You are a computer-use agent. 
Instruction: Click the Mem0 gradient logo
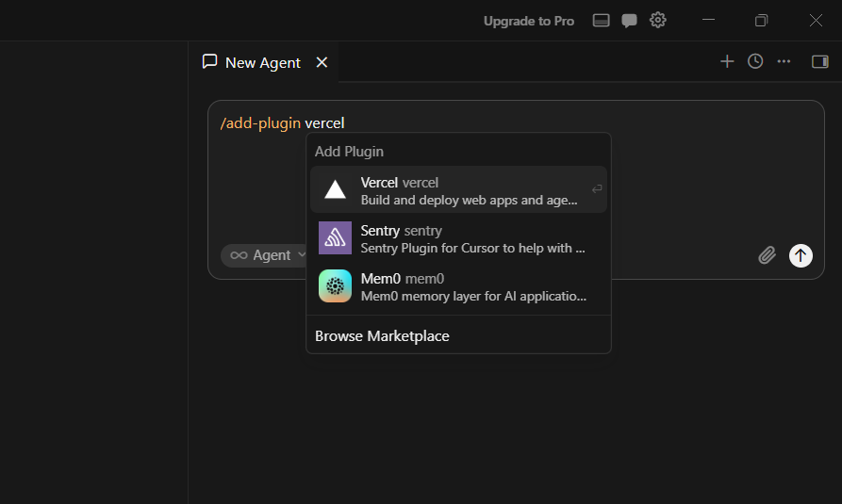tap(335, 286)
